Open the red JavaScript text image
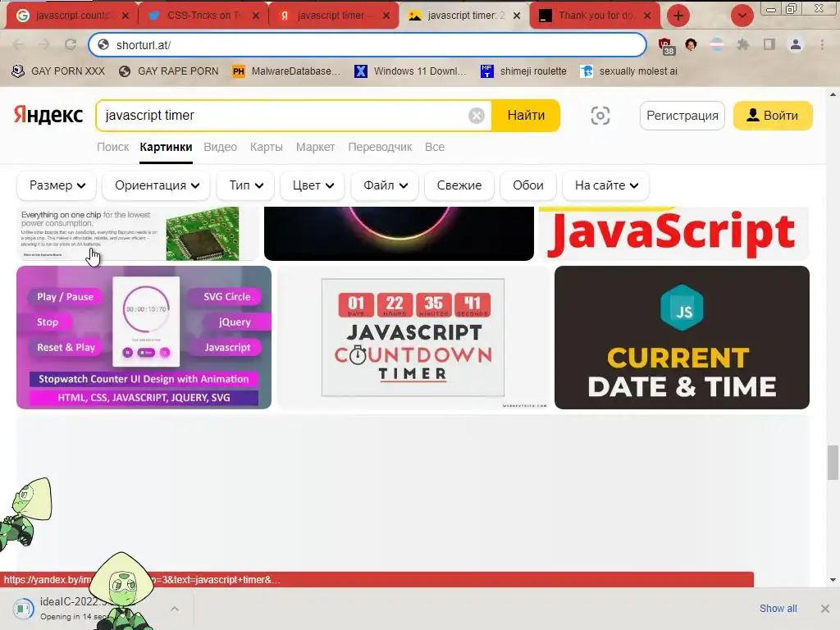The height and width of the screenshot is (630, 840). click(x=674, y=234)
